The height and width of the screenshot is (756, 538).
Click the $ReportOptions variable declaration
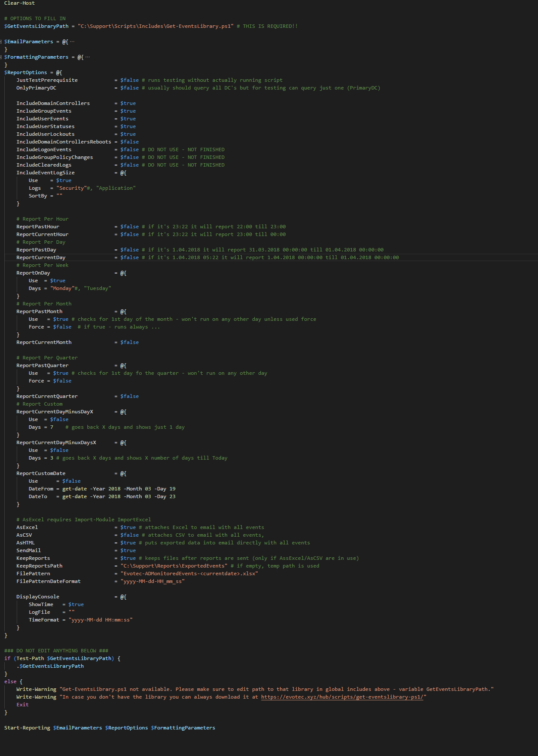pos(26,72)
